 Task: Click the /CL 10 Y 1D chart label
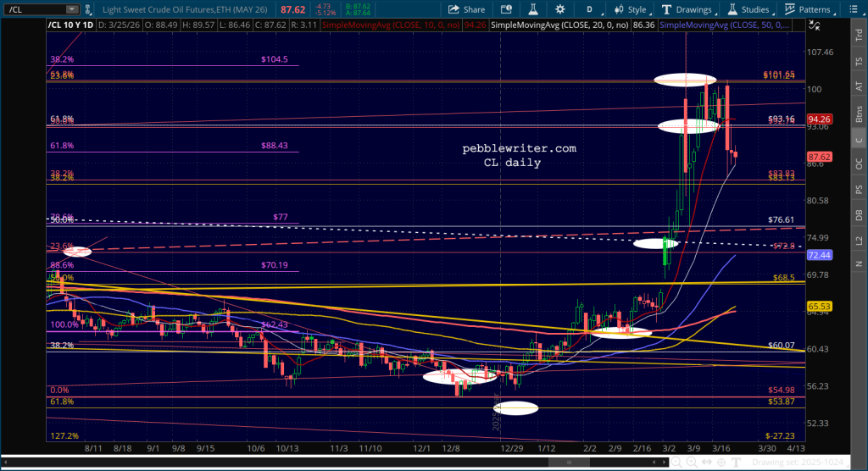pyautogui.click(x=71, y=25)
